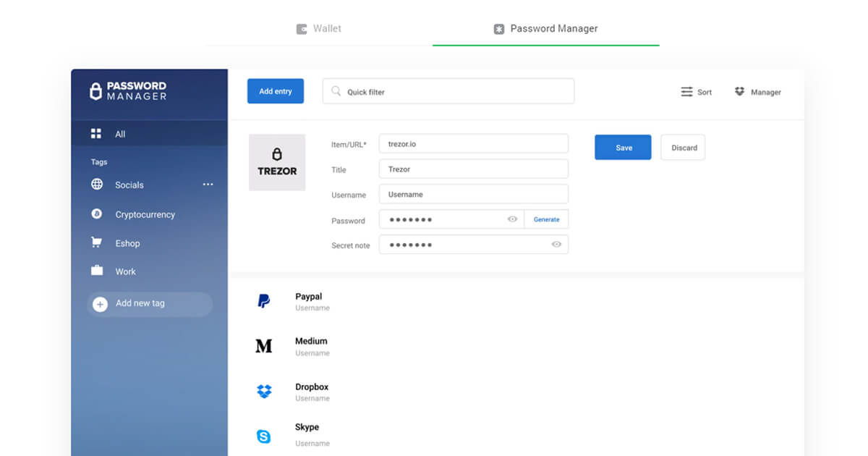868x456 pixels.
Task: Click the Socials globe icon
Action: pyautogui.click(x=96, y=185)
